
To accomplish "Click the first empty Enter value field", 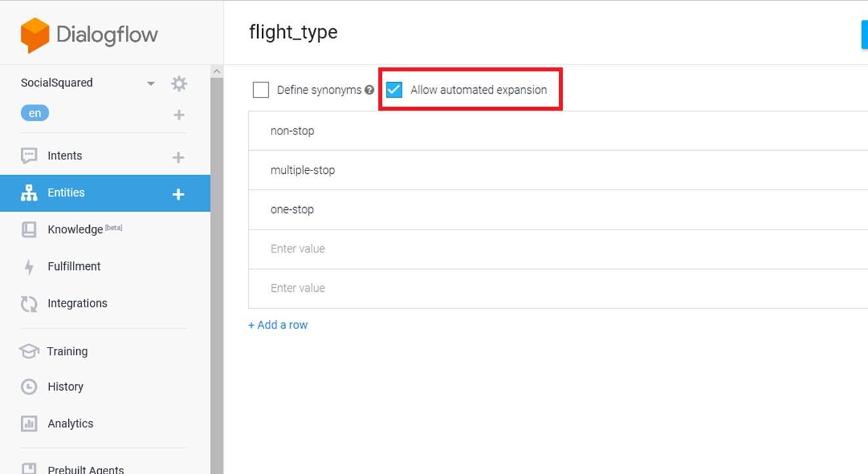I will click(297, 249).
